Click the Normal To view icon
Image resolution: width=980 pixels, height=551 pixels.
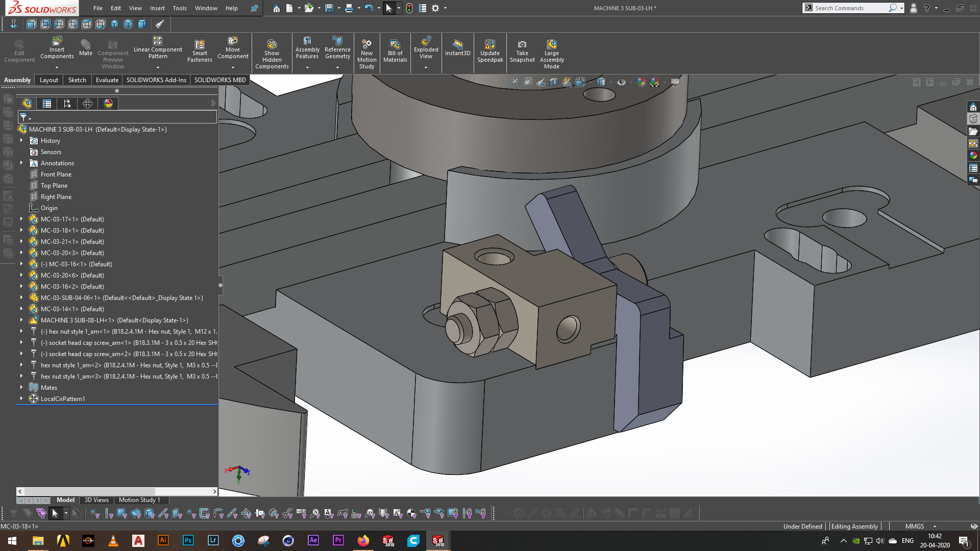click(x=13, y=24)
